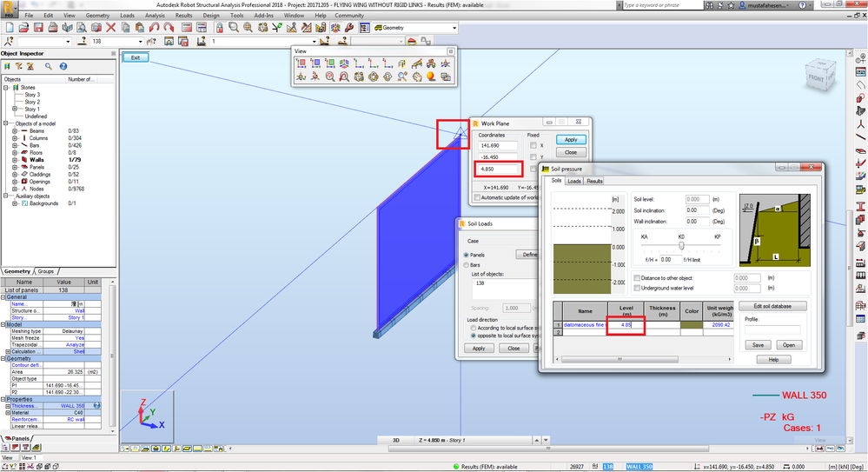This screenshot has height=472, width=868.
Task: Click Edit soil database button
Action: 772,306
